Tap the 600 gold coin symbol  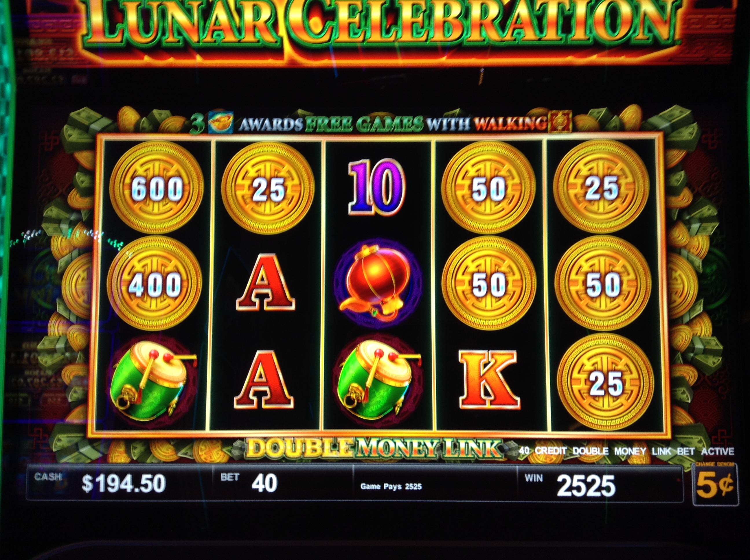156,188
